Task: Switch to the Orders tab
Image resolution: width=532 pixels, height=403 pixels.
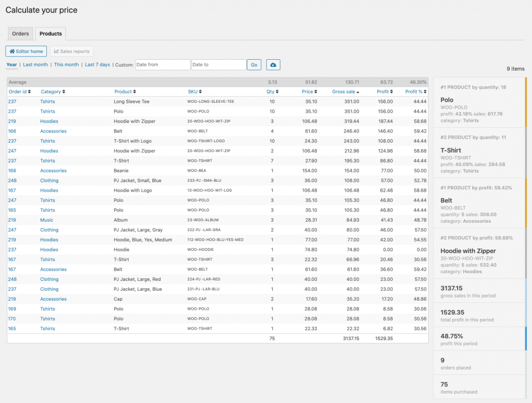Action: [20, 34]
